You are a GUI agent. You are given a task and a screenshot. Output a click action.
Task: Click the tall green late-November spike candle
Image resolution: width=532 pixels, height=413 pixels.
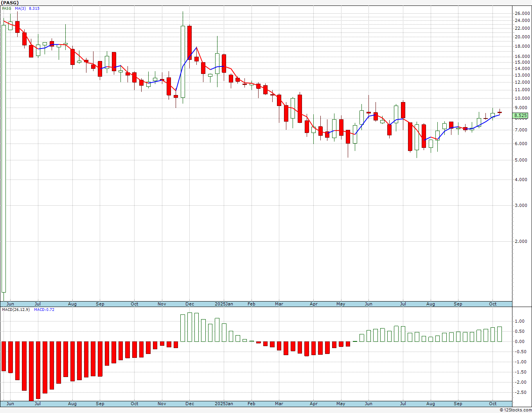[x=183, y=61]
